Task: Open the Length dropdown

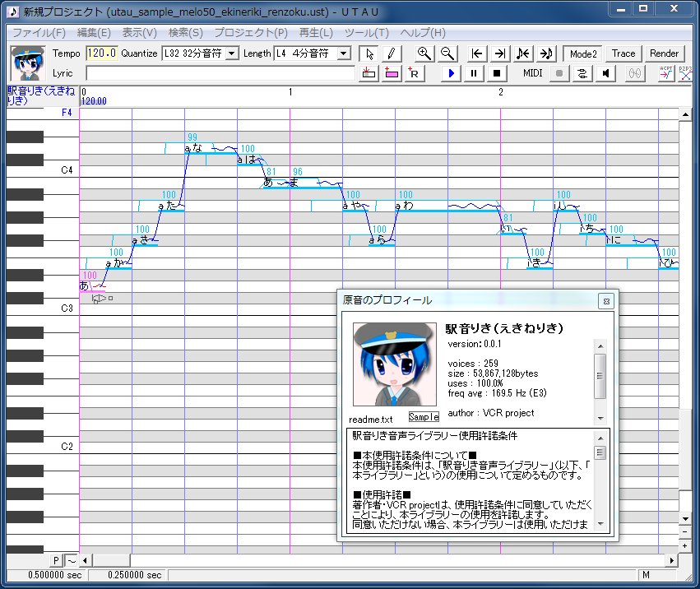Action: click(343, 53)
